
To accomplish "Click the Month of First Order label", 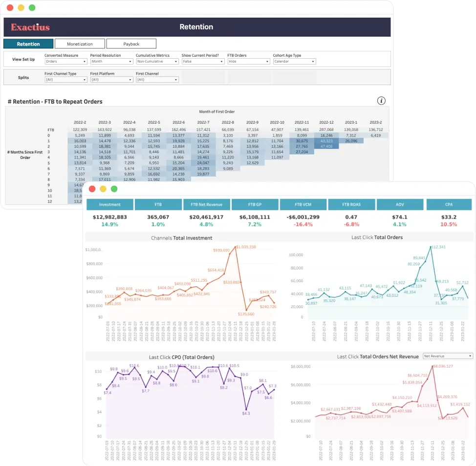I will [x=217, y=112].
